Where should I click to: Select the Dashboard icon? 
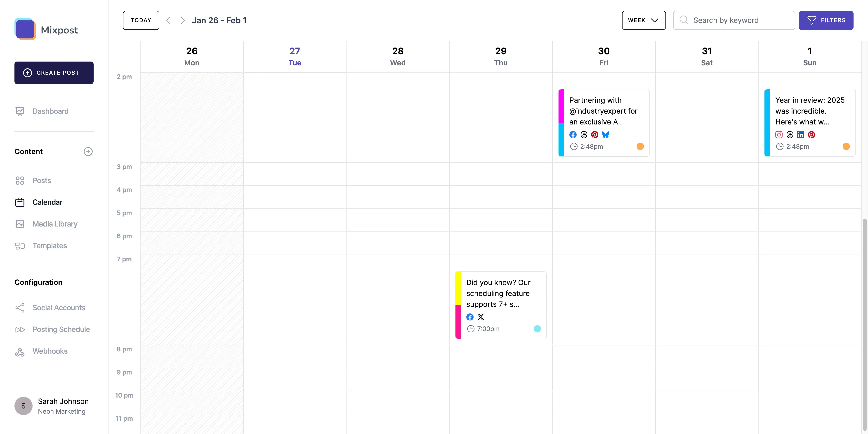[x=20, y=111]
